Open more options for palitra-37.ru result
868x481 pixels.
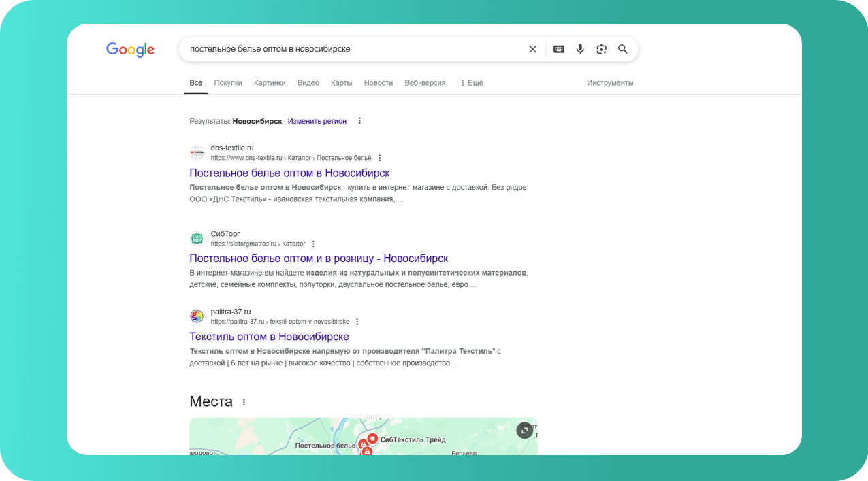[x=357, y=322]
